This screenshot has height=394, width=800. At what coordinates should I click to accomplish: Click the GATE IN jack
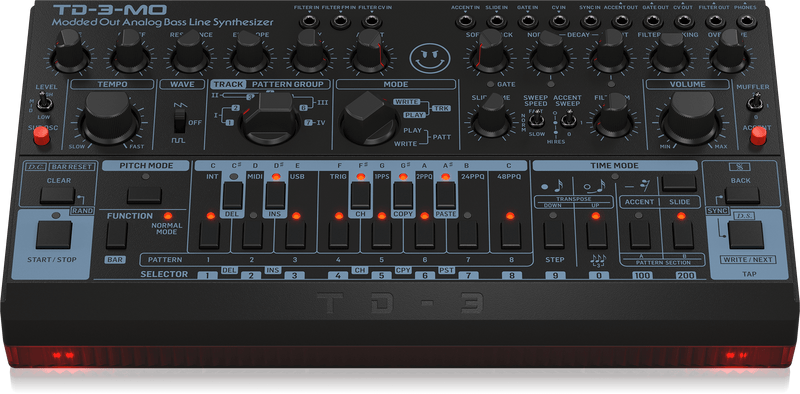pyautogui.click(x=528, y=21)
